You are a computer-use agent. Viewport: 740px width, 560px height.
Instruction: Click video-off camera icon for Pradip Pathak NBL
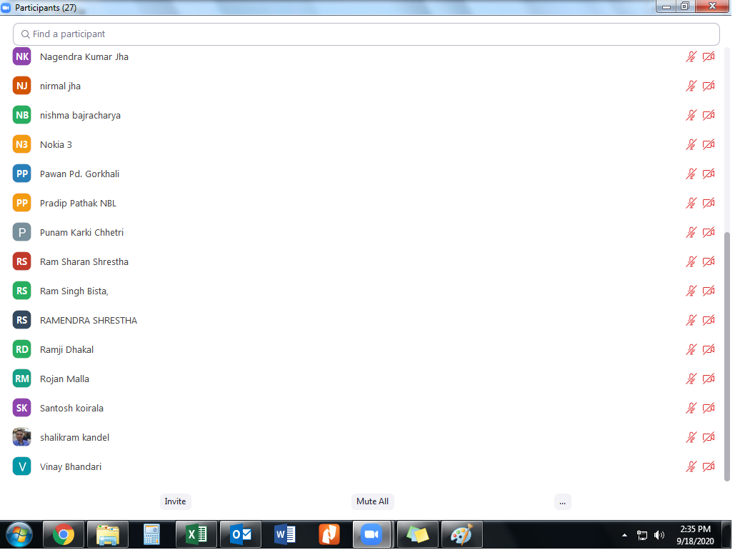[x=709, y=204]
